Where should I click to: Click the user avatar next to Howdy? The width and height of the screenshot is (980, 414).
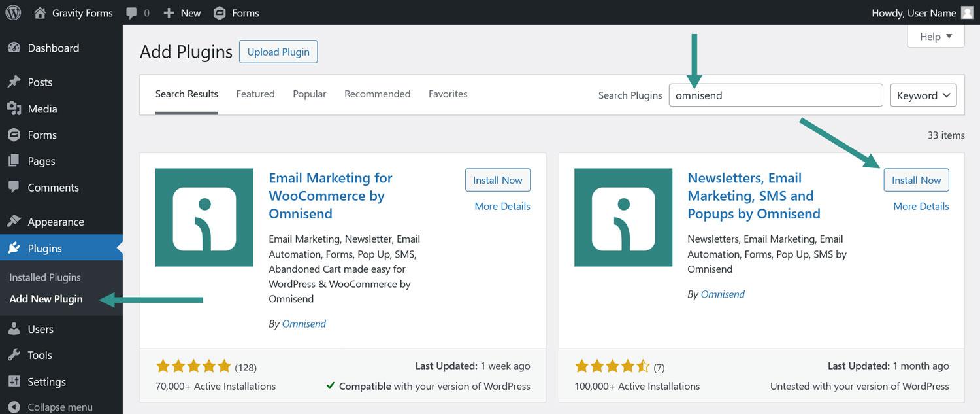coord(968,12)
